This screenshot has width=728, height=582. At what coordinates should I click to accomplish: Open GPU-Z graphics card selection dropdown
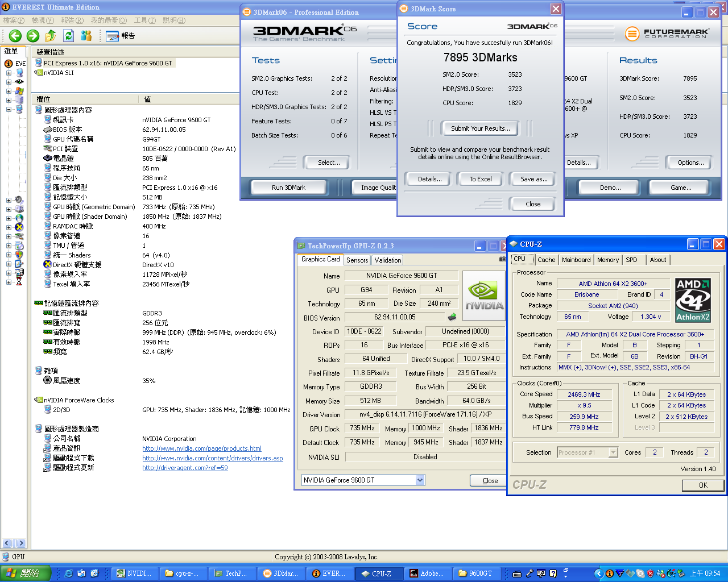420,480
